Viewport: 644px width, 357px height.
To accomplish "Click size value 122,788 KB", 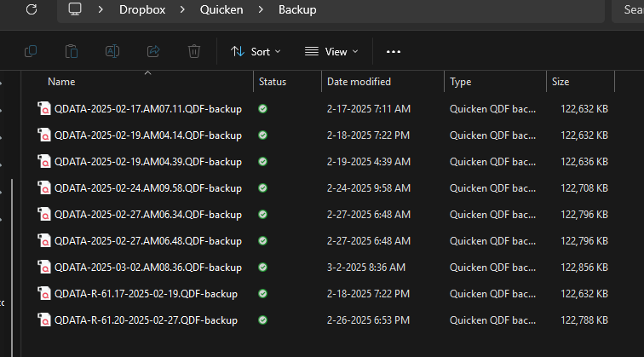I will click(x=584, y=320).
